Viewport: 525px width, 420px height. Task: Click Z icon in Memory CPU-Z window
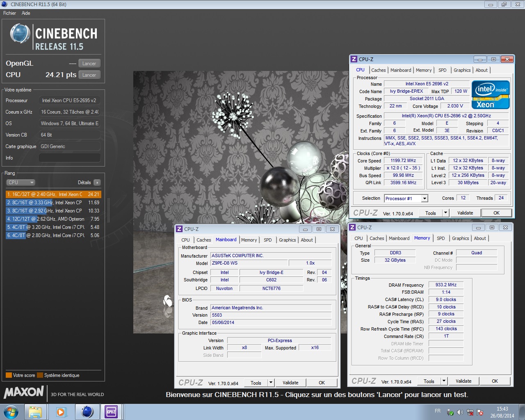pos(352,228)
